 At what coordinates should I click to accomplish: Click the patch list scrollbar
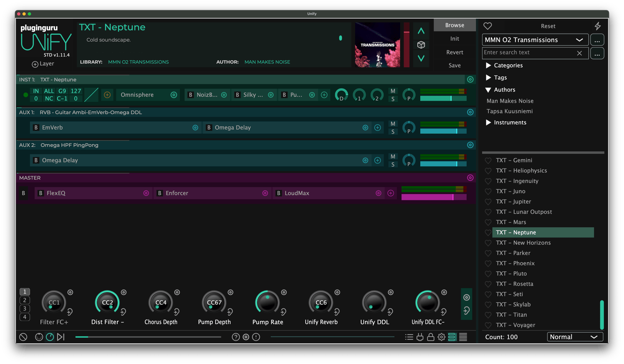[x=602, y=315]
